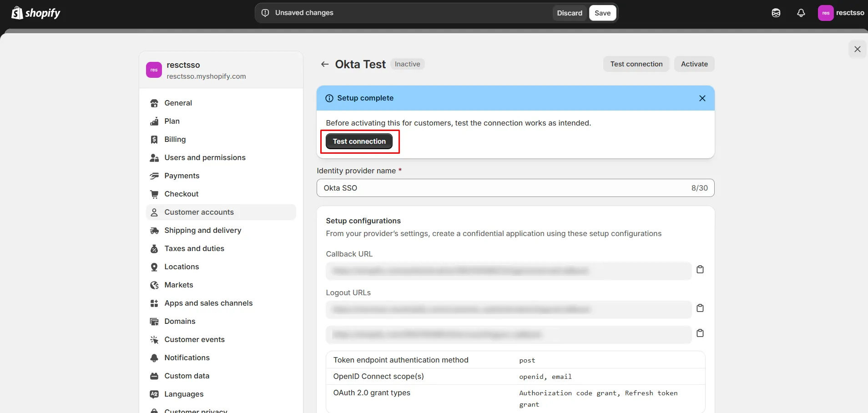The width and height of the screenshot is (868, 413).
Task: Open General settings
Action: point(221,103)
